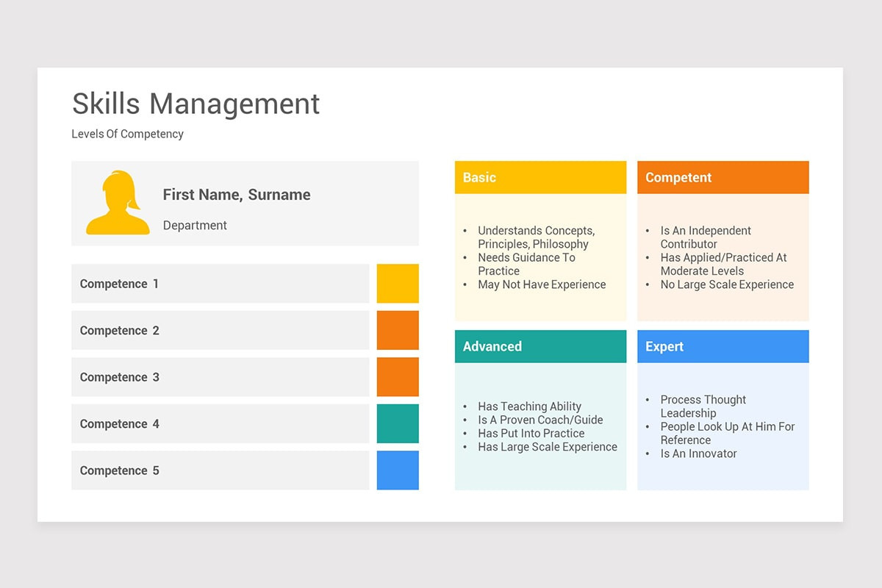Select the Advanced header banner
The image size is (882, 588).
[540, 346]
